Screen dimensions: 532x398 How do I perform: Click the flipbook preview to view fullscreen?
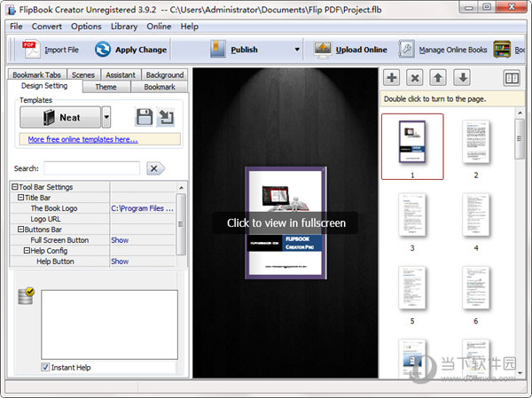(286, 222)
